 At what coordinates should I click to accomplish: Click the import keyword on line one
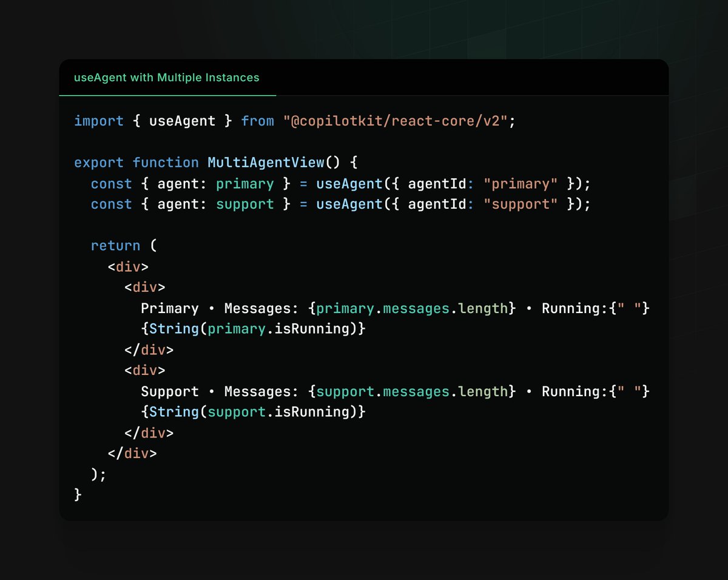(99, 121)
